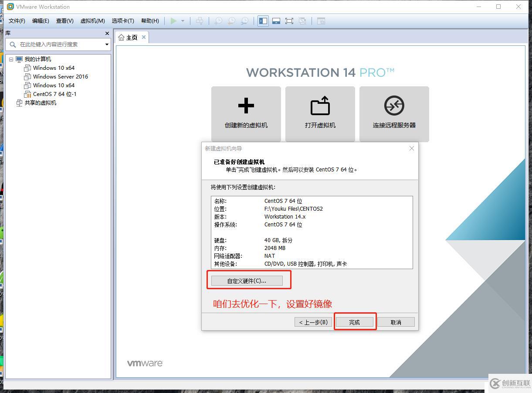The width and height of the screenshot is (532, 393).
Task: Select CentOS 7 64 位-1 VM
Action: [55, 94]
